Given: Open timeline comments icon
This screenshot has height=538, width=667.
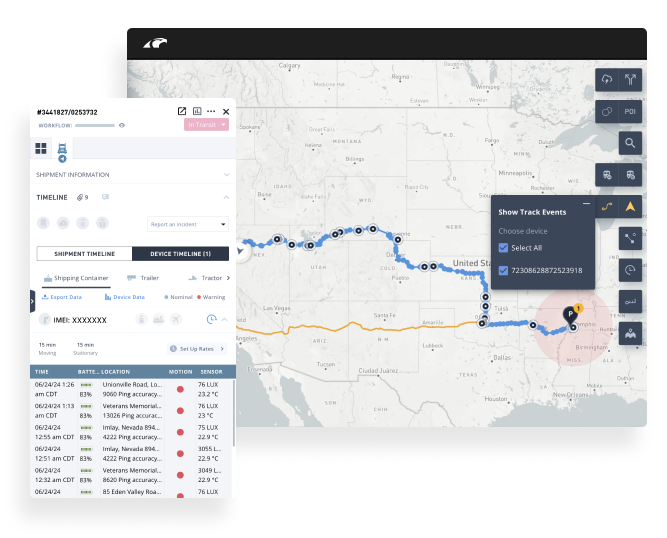Looking at the screenshot, I should 105,197.
